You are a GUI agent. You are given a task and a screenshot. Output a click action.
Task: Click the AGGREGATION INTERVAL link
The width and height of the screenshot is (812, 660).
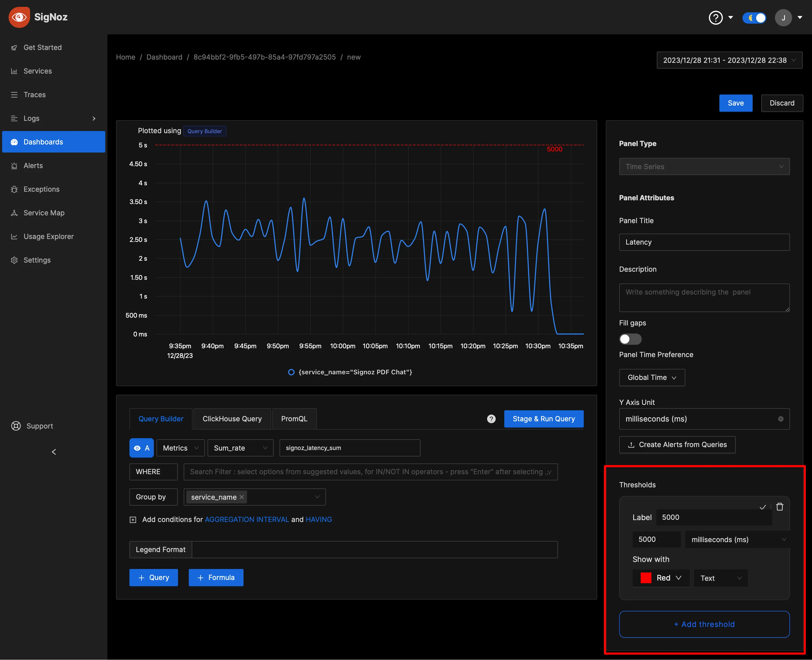247,519
